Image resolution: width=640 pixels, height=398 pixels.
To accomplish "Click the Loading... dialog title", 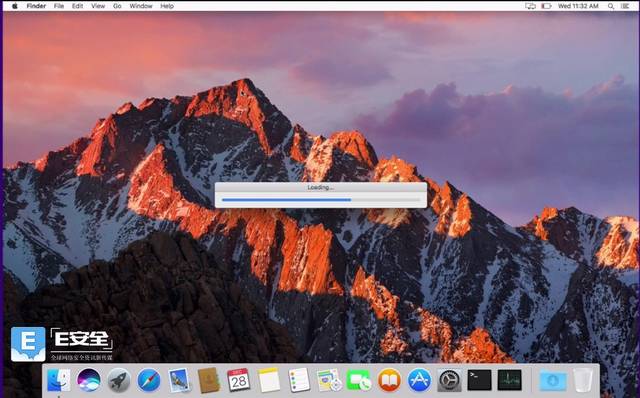I will [320, 187].
